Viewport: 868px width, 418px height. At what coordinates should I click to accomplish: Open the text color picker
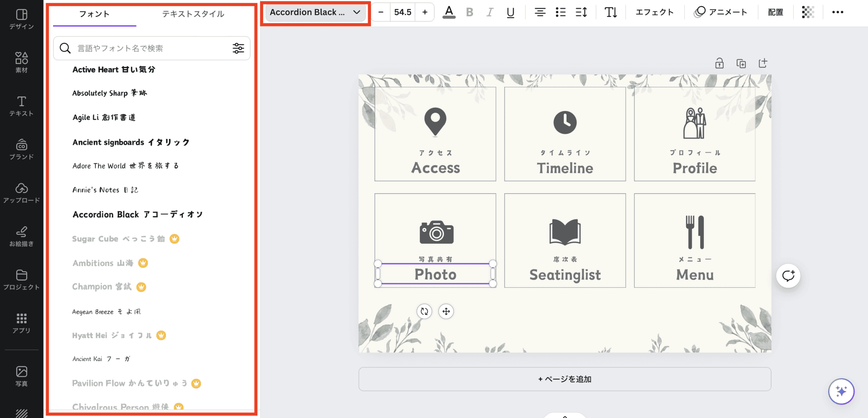[449, 12]
